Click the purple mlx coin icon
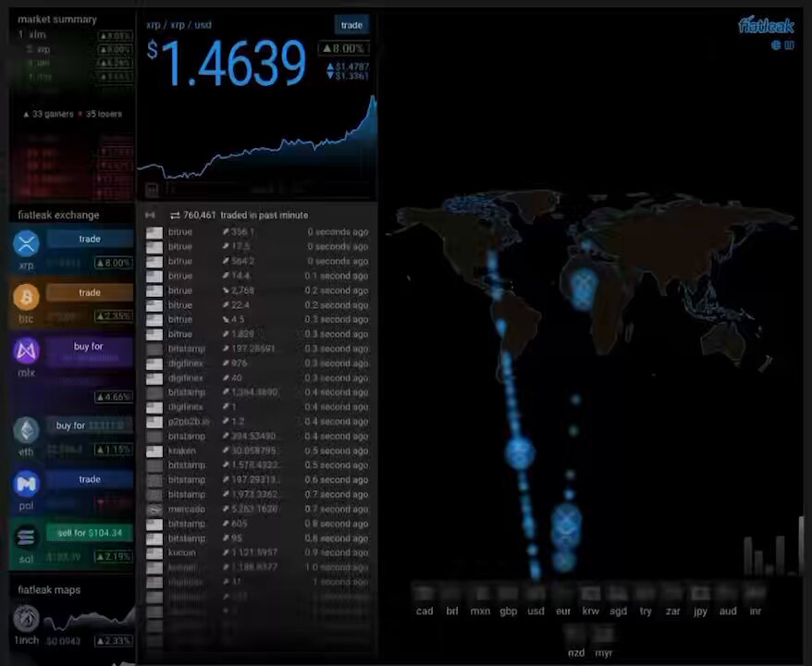 click(x=27, y=351)
